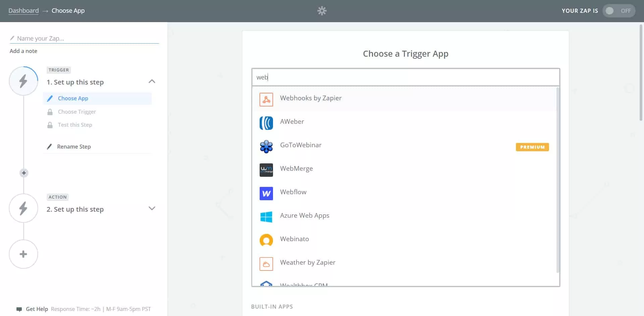This screenshot has height=316, width=644.
Task: Click the Azure Web Apps Windows icon
Action: pos(266,217)
